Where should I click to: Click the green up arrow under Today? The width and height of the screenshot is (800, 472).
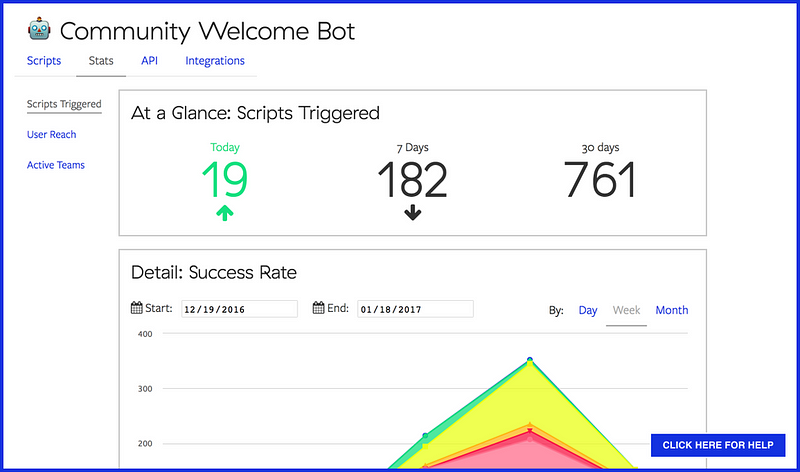[x=224, y=213]
